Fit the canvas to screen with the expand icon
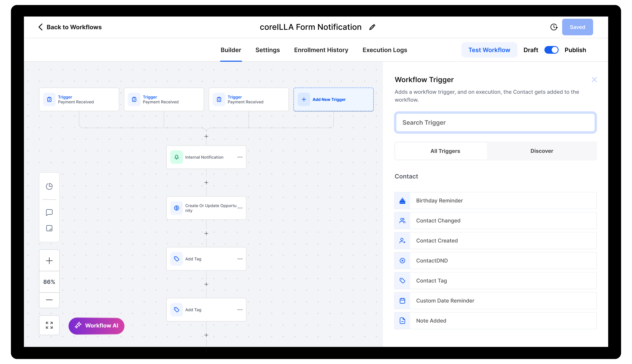This screenshot has height=364, width=632. pyautogui.click(x=49, y=325)
